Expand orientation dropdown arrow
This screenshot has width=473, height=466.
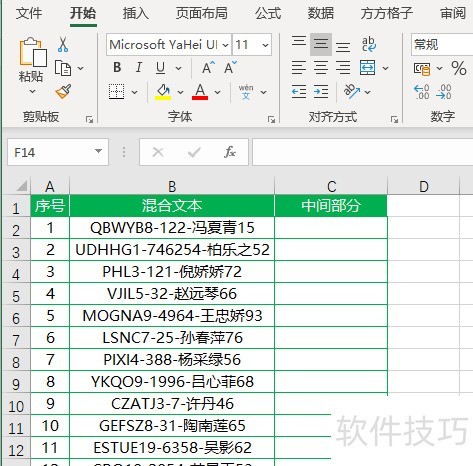[x=368, y=92]
